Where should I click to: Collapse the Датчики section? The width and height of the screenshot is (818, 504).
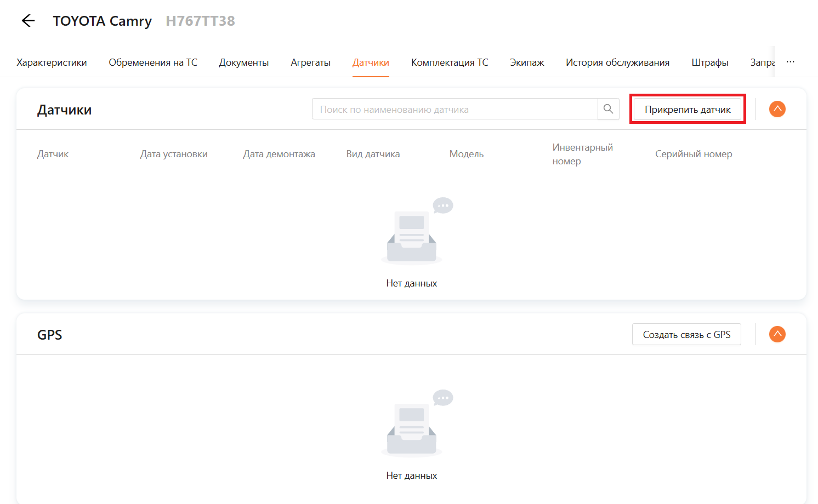777,109
